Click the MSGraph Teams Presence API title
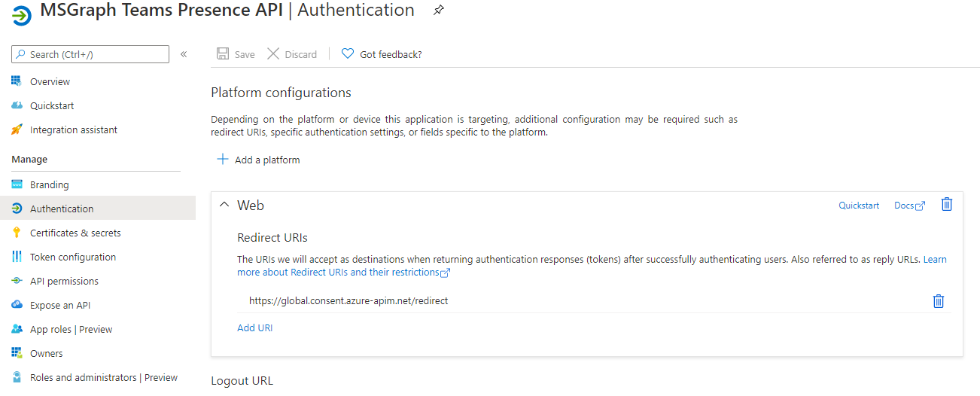This screenshot has width=980, height=396. [x=162, y=11]
